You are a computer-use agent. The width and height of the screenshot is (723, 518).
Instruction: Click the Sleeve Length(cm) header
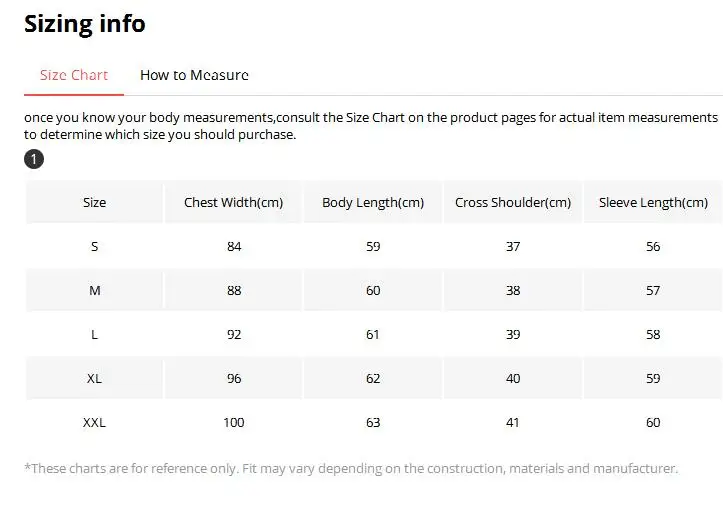tap(653, 202)
